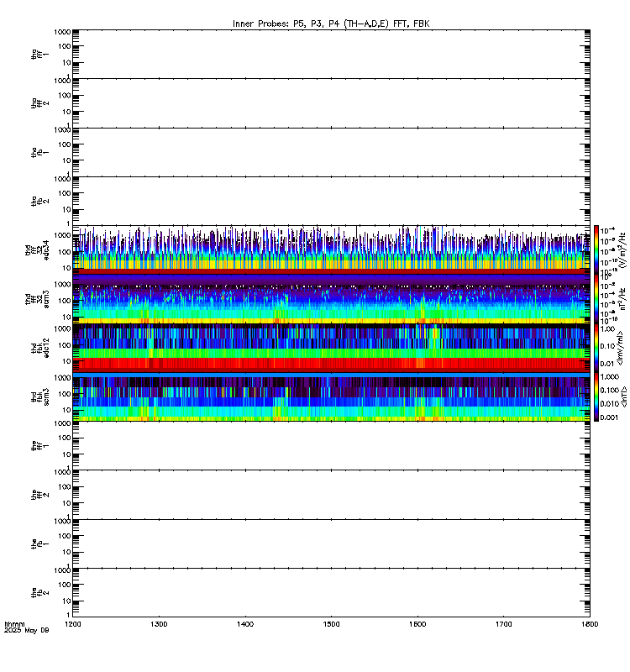Click the '<|nT|>' color bar units label

point(624,396)
